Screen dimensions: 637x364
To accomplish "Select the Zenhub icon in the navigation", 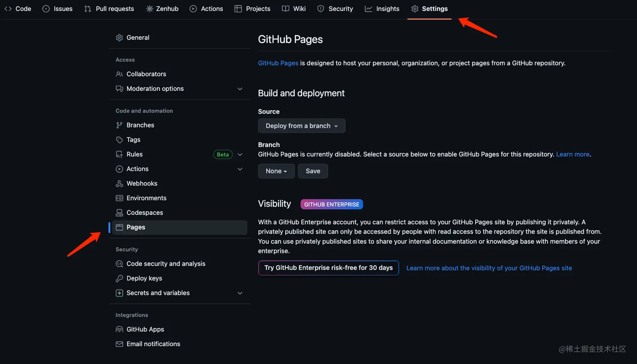I will (150, 8).
